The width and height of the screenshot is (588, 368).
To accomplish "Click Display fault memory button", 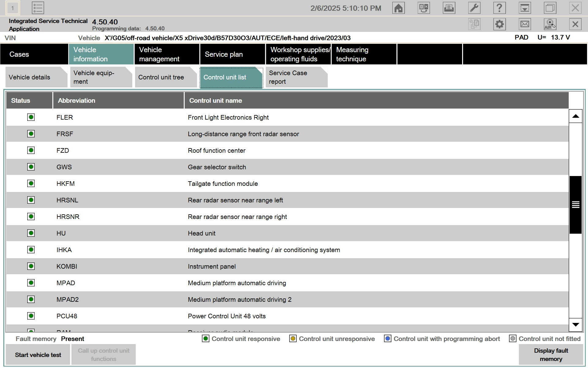I will coord(551,355).
